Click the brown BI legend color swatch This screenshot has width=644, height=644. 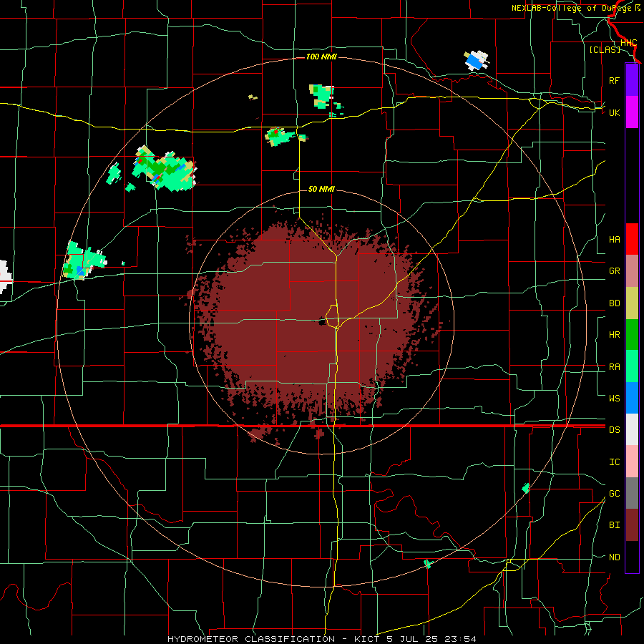tap(632, 525)
